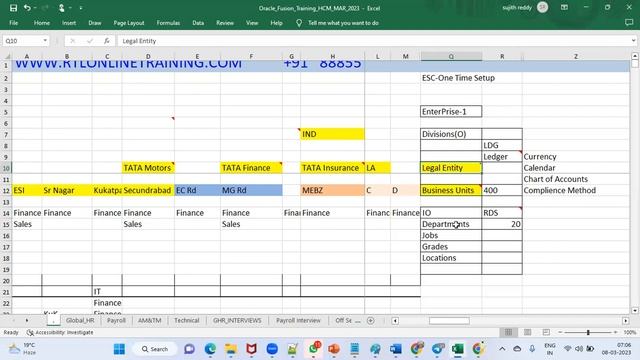Switch to the Insert ribbon tab

(x=69, y=23)
